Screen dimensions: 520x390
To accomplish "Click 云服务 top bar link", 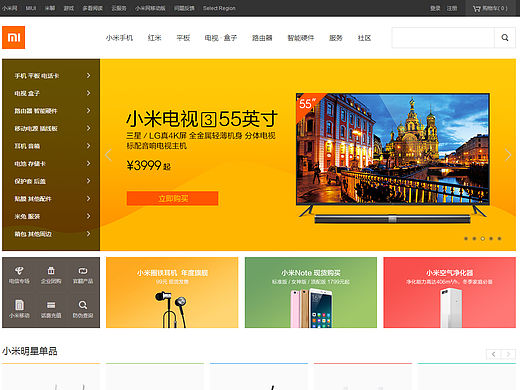I will (119, 8).
